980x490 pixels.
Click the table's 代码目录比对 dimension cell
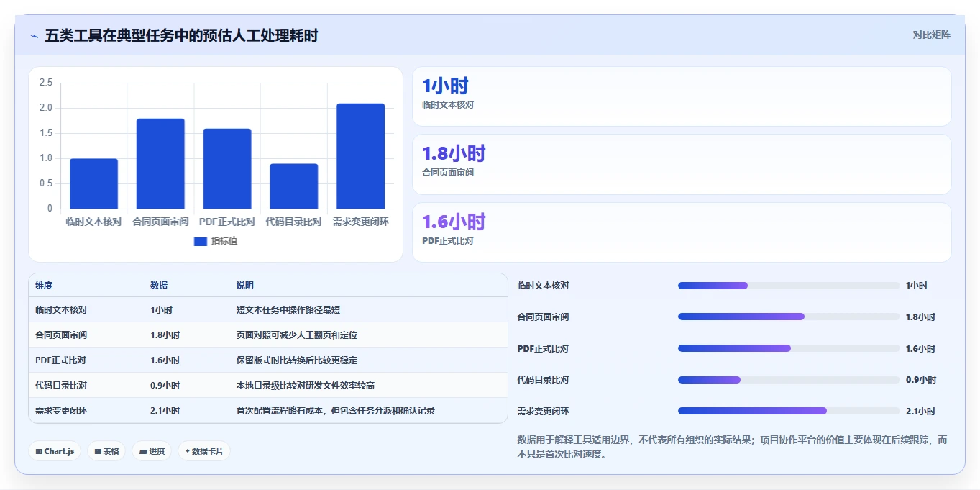[x=86, y=386]
